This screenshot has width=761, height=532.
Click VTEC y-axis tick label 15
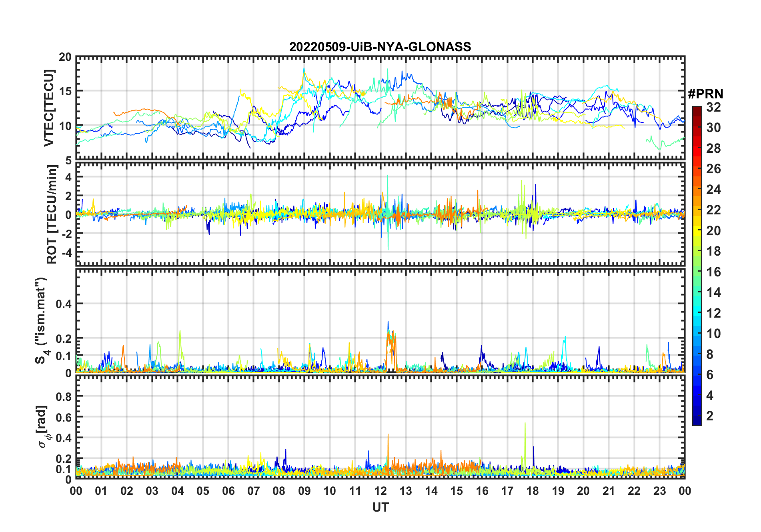click(65, 91)
